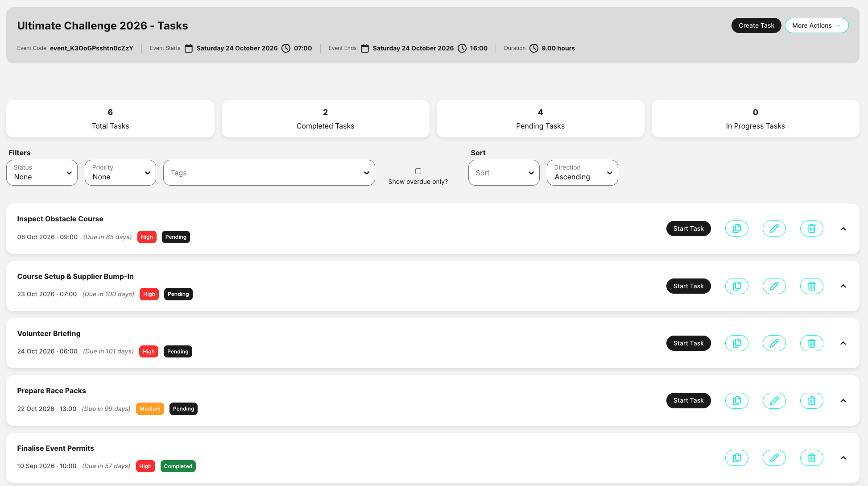Select the Total Tasks summary card
The width and height of the screenshot is (868, 486).
[x=110, y=119]
